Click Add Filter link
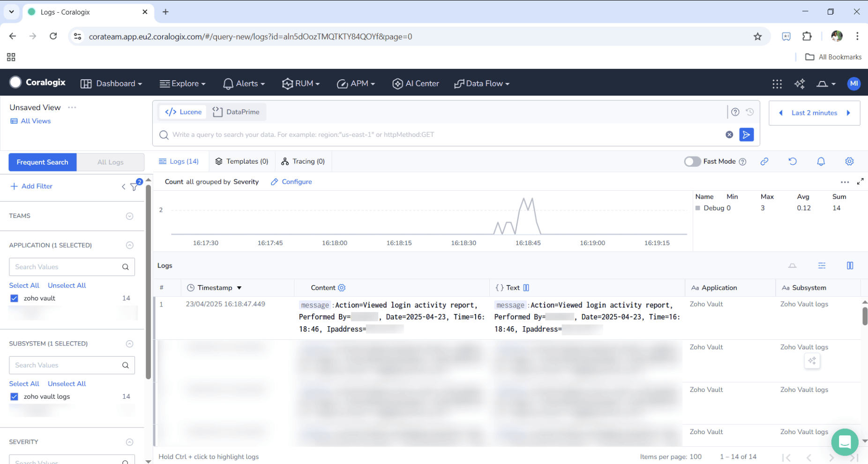The image size is (868, 464). (x=31, y=187)
